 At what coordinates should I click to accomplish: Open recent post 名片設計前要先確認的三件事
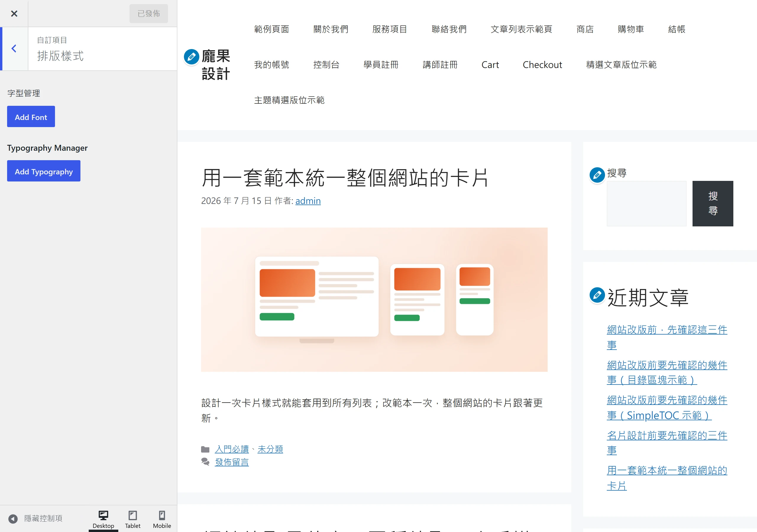coord(667,443)
